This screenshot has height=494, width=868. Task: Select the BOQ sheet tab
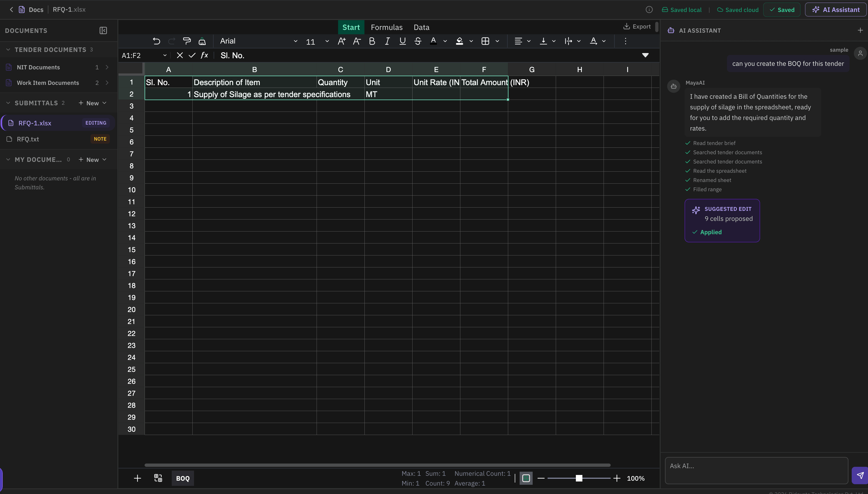[183, 478]
